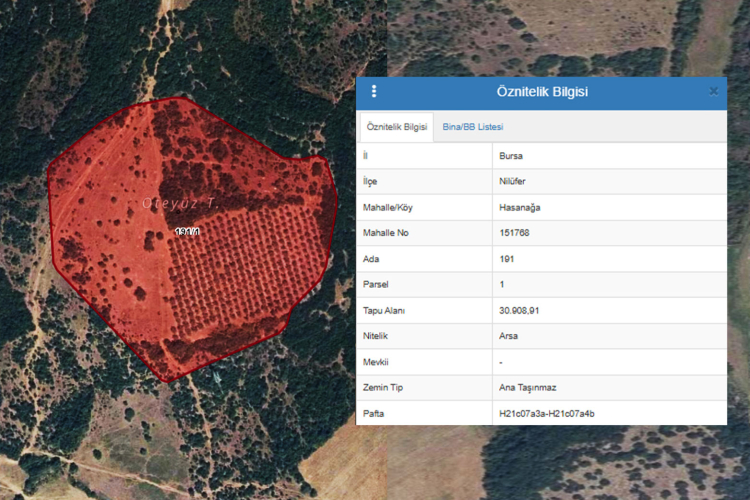Switch to the Bina/BB Listesi tab
750x500 pixels.
(x=473, y=127)
